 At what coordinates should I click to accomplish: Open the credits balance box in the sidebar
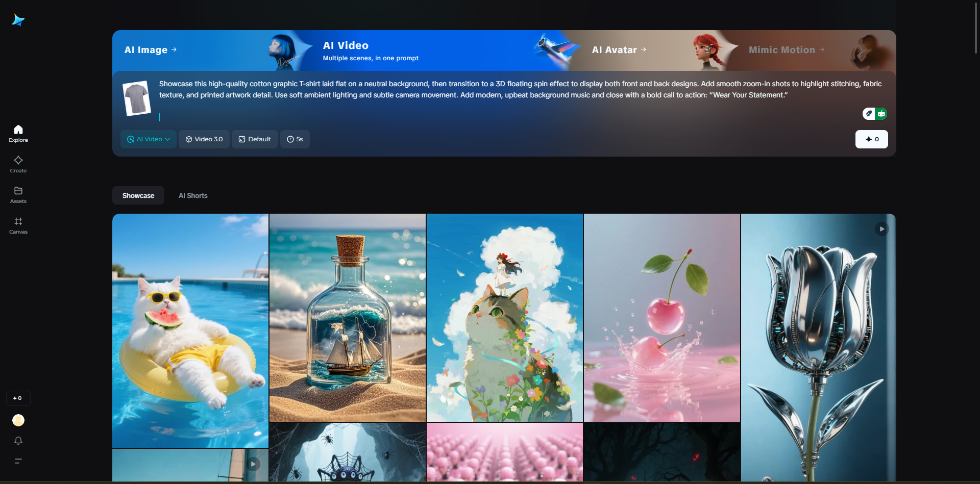[x=18, y=398]
